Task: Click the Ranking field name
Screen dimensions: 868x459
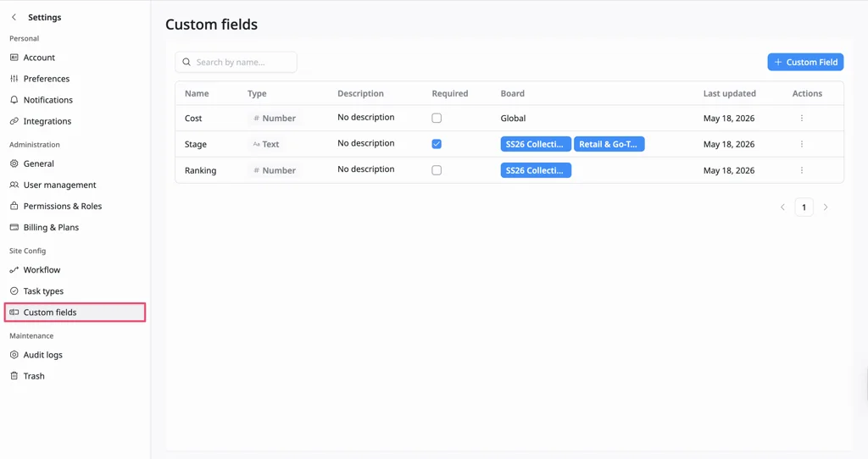Action: coord(200,170)
